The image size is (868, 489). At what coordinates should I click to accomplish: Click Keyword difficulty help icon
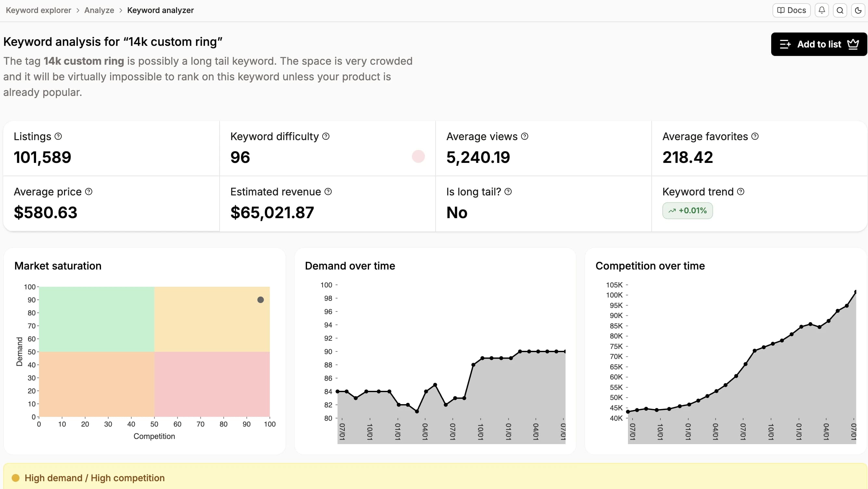(326, 136)
